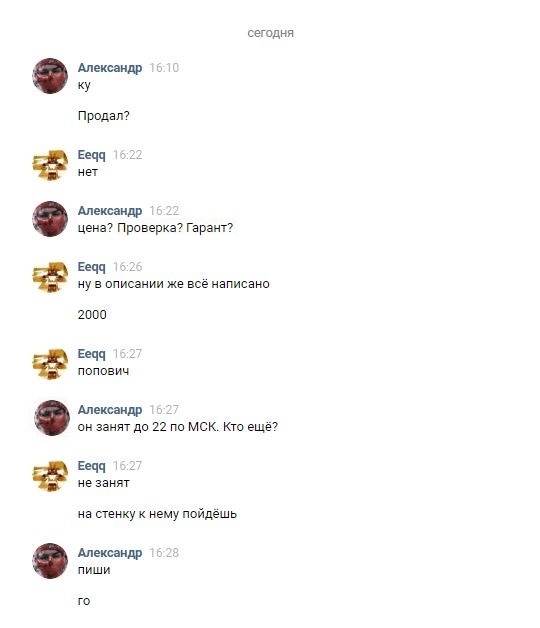Click the Eeqq name link at 16:22
540x628 pixels.
coord(92,155)
